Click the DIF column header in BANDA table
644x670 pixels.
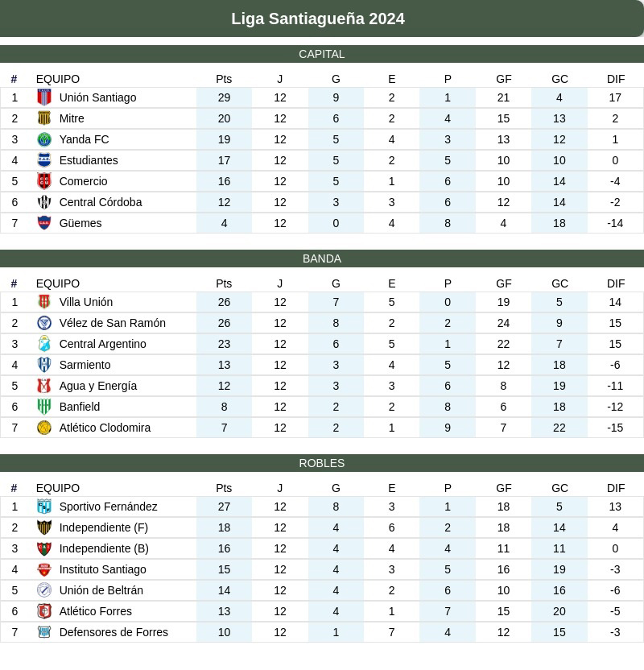[616, 283]
